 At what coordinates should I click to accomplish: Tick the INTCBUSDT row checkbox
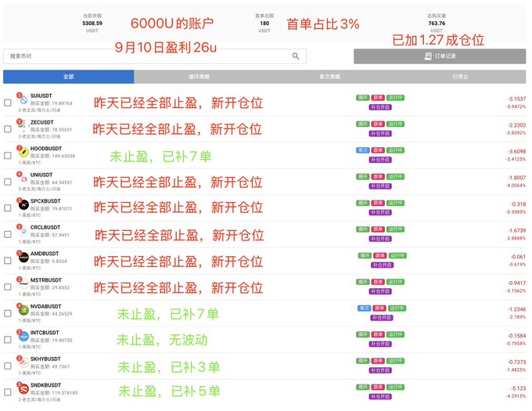8,340
